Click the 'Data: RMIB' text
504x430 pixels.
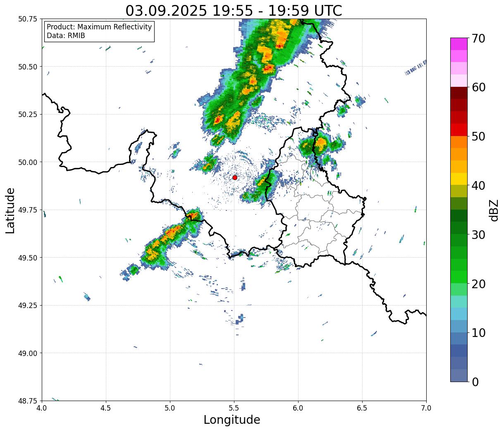click(x=66, y=36)
